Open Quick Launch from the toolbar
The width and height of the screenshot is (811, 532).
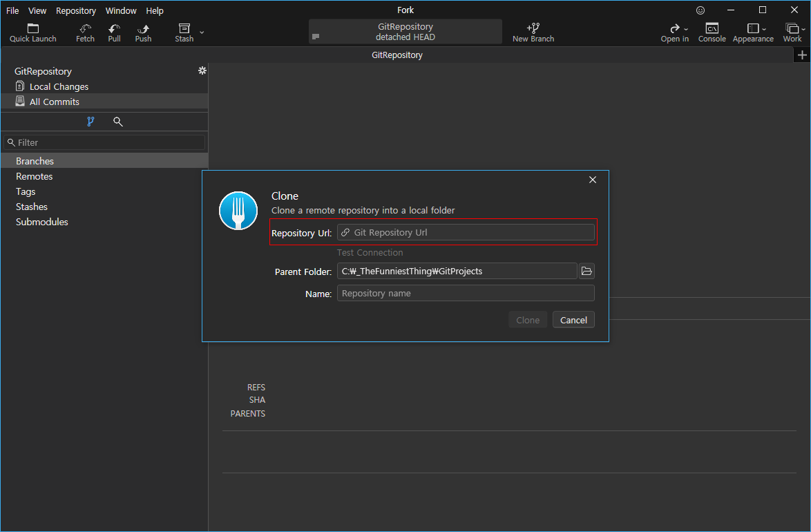32,32
